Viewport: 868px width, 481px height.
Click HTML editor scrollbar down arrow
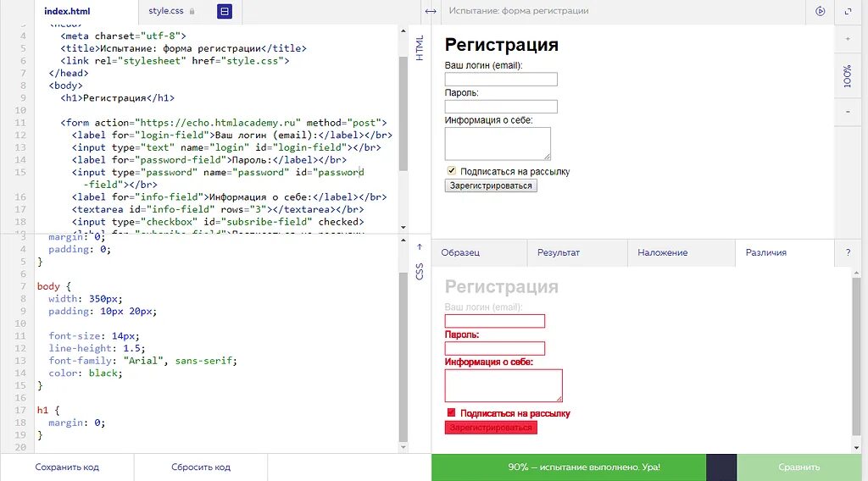point(403,227)
